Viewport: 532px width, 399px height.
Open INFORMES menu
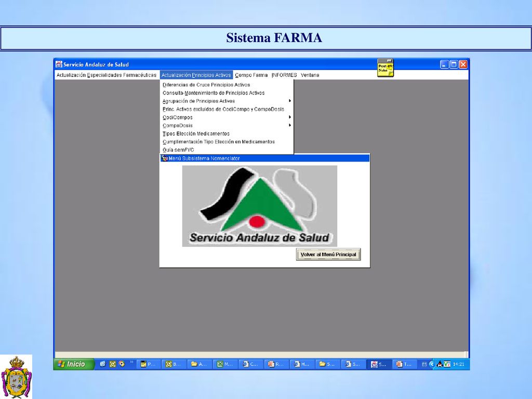[284, 75]
